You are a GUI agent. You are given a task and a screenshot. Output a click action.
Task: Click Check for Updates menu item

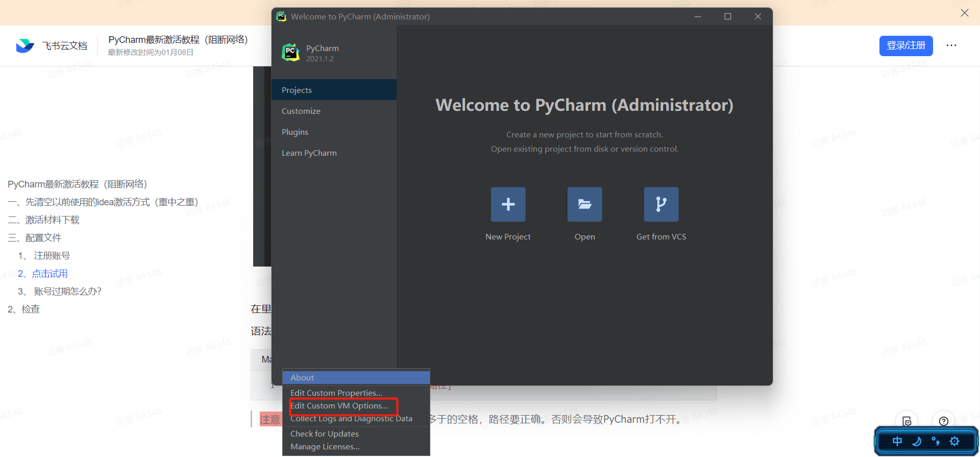point(356,434)
